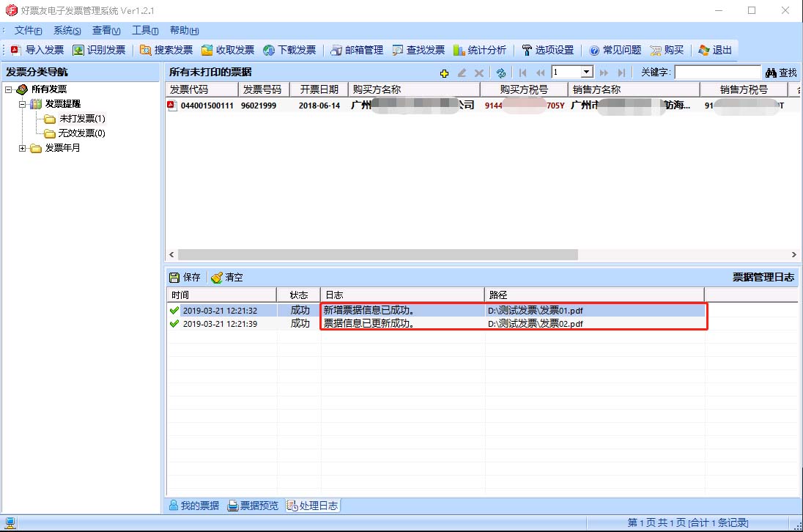Screen dimensions: 803x532
Task: Open 统计分析 statistics analysis
Action: (480, 50)
